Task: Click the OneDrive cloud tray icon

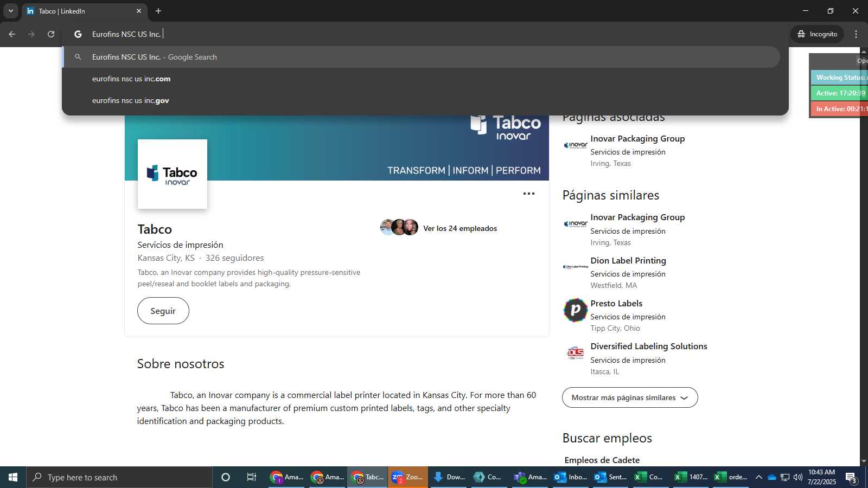Action: click(x=772, y=477)
